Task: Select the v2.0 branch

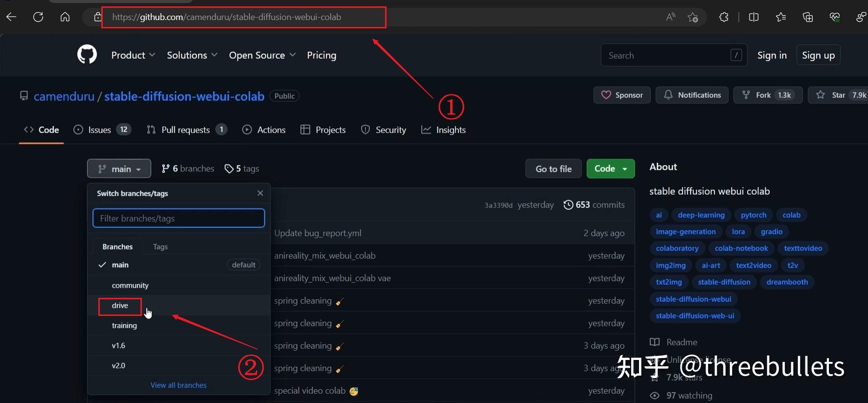Action: pos(179,365)
